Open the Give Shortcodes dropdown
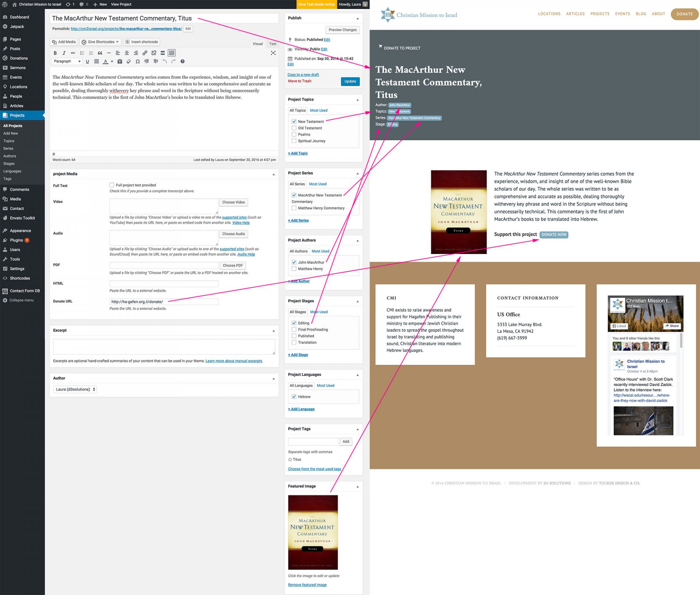The width and height of the screenshot is (700, 595). (x=101, y=42)
